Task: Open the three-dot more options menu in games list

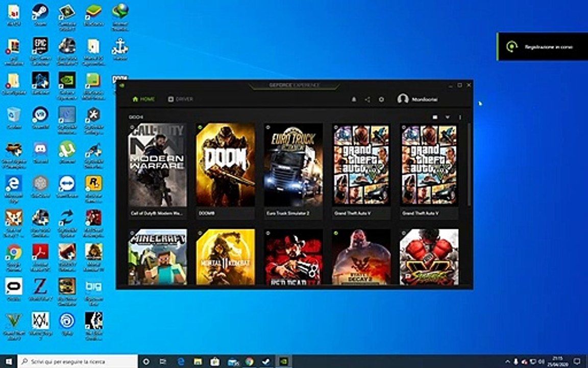Action: 460,117
